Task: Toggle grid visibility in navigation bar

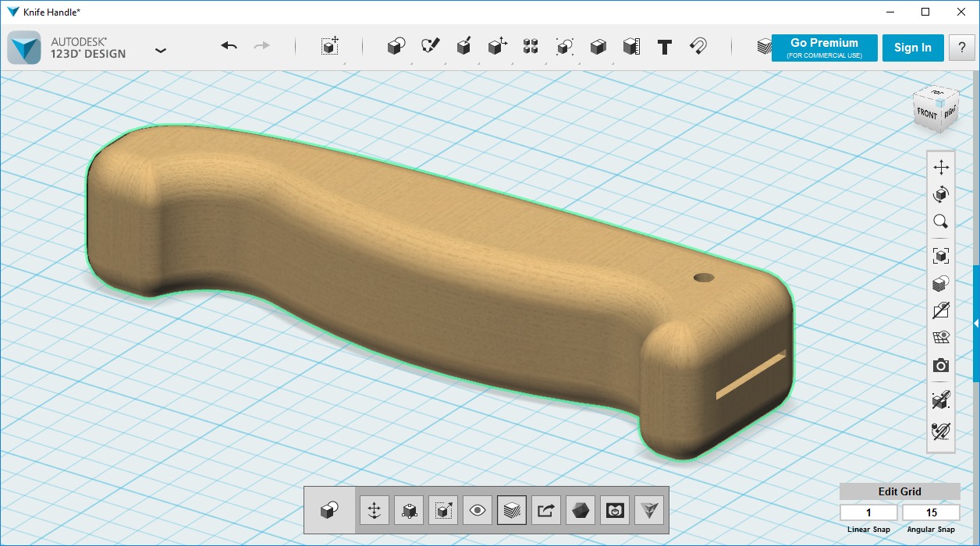Action: tap(941, 338)
